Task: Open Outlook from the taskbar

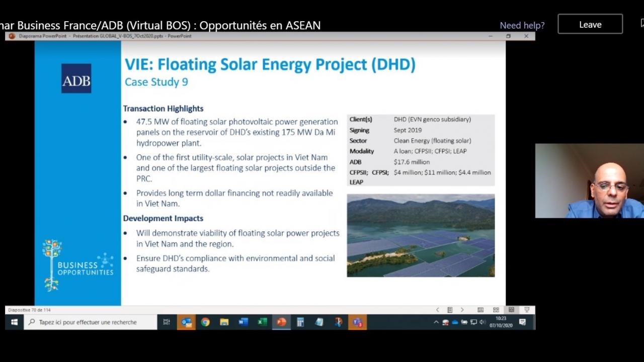Action: (x=186, y=322)
